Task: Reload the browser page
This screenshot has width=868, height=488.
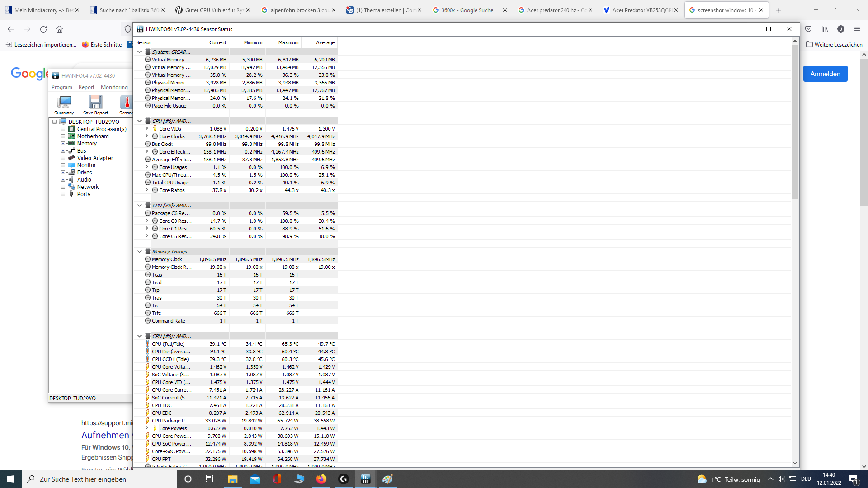Action: (43, 29)
